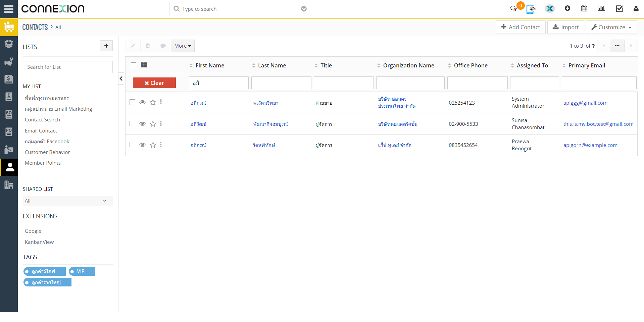Open the hamburger main menu

tap(9, 9)
